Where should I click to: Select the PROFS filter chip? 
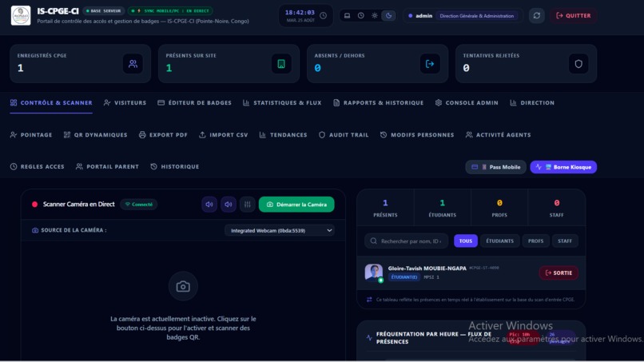pyautogui.click(x=535, y=241)
